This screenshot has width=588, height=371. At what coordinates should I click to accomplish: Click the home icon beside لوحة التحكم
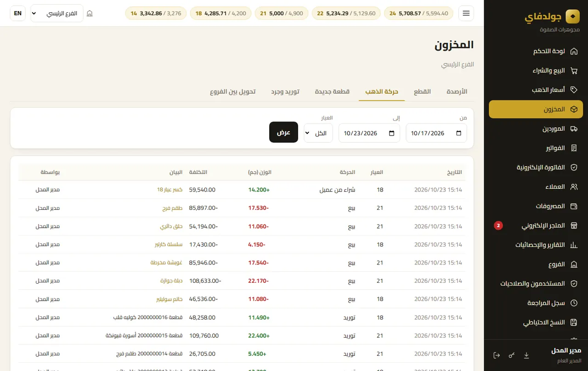pyautogui.click(x=573, y=51)
